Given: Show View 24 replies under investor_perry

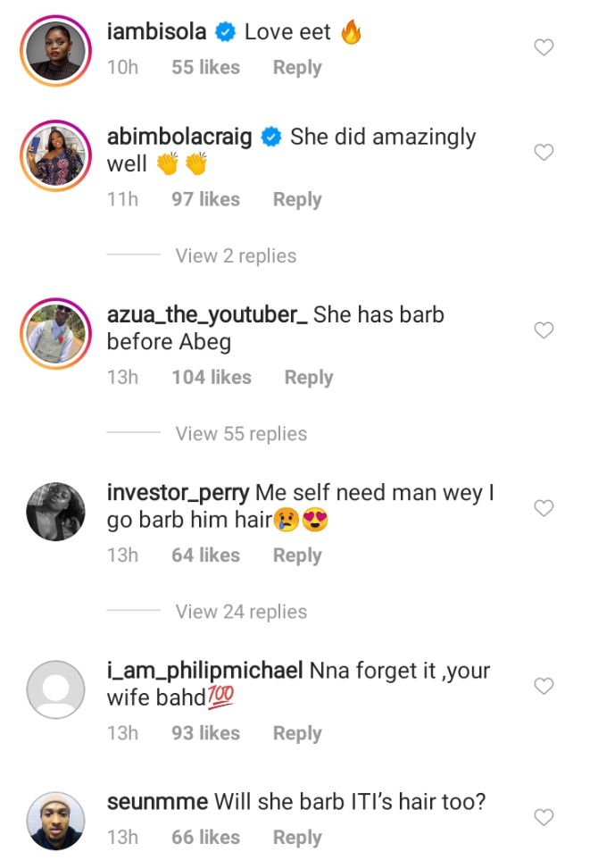Looking at the screenshot, I should coord(241,612).
